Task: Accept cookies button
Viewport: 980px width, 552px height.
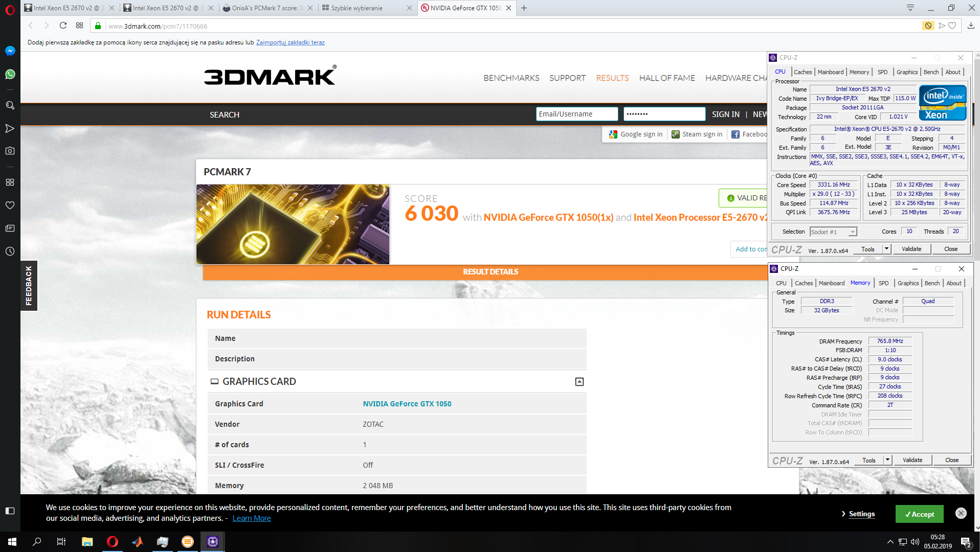Action: [920, 514]
